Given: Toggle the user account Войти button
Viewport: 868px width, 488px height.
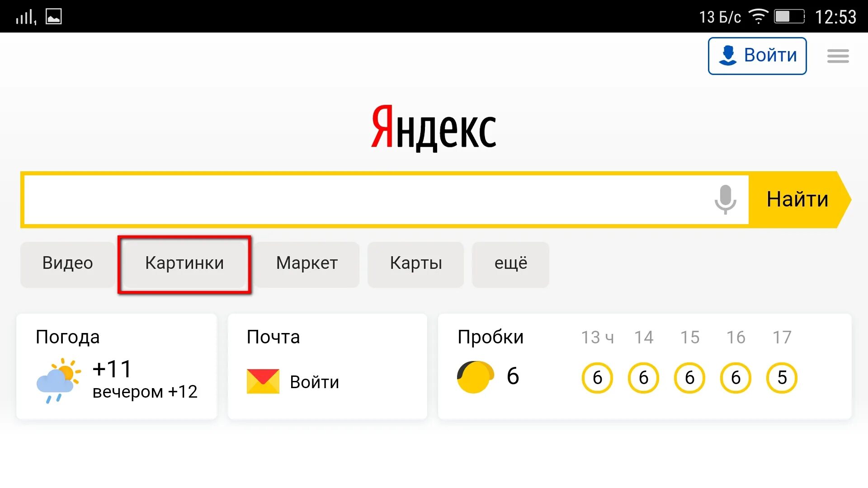Looking at the screenshot, I should coord(758,56).
